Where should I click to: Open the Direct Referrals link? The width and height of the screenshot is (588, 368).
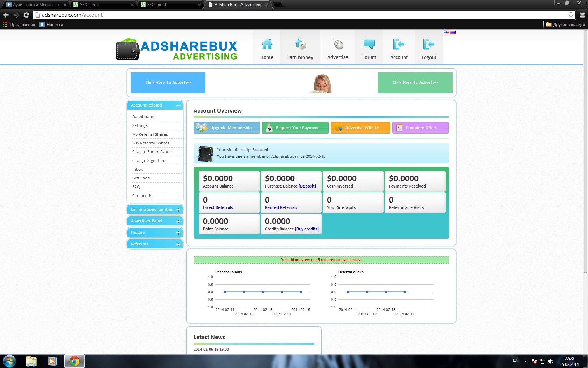[x=218, y=207]
